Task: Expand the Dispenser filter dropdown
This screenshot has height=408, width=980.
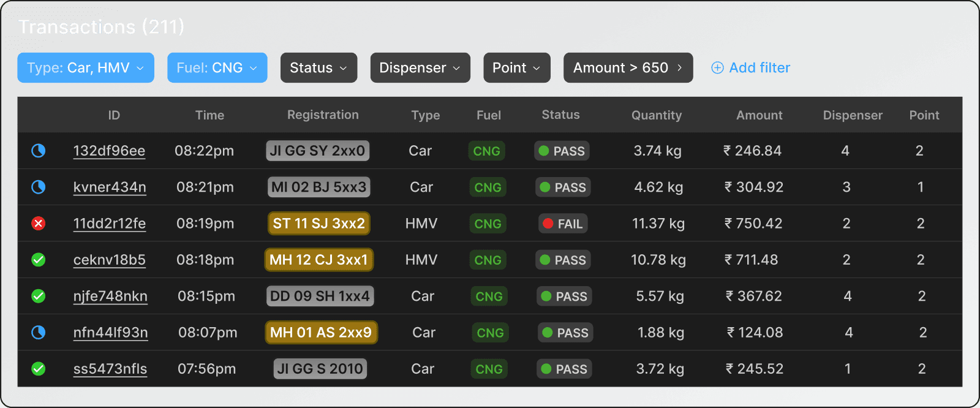Action: point(420,68)
